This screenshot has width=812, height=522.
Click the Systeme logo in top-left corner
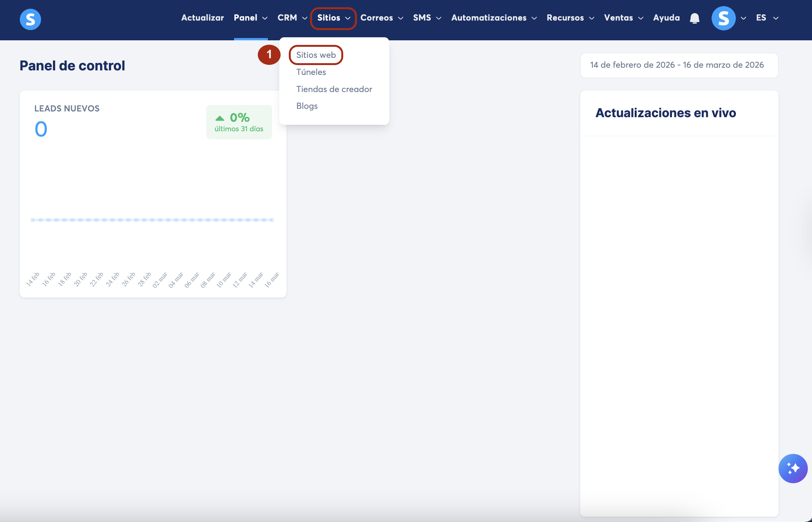(30, 19)
